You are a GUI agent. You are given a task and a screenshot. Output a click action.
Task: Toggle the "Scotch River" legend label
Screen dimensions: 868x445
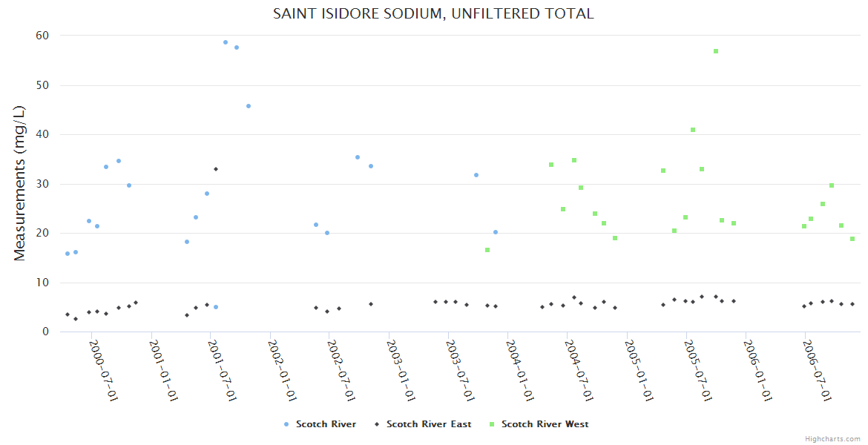[326, 424]
